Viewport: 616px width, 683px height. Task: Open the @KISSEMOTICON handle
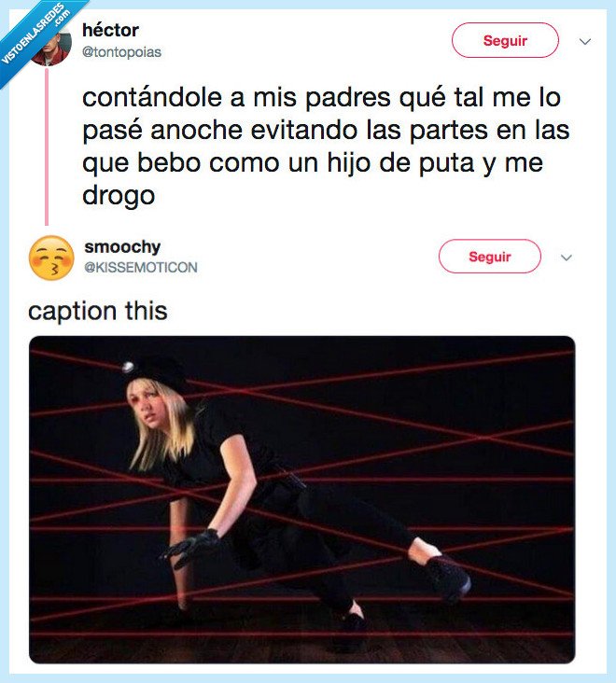pyautogui.click(x=141, y=267)
